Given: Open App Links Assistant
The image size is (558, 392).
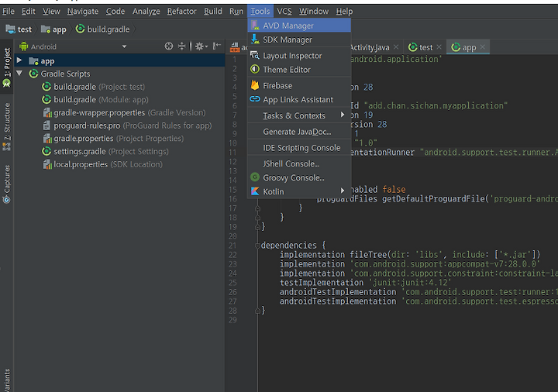Looking at the screenshot, I should coord(299,100).
